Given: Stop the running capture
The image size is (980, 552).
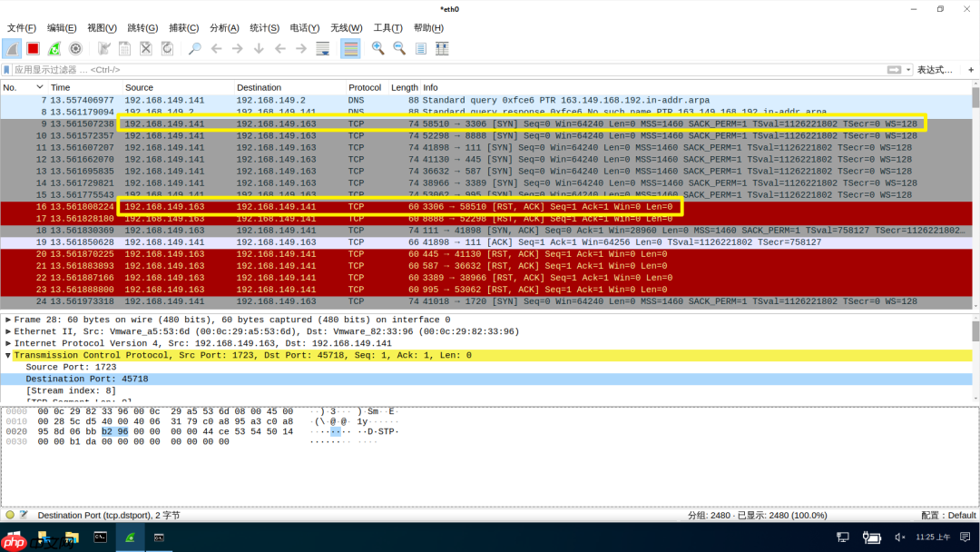Looking at the screenshot, I should [34, 47].
